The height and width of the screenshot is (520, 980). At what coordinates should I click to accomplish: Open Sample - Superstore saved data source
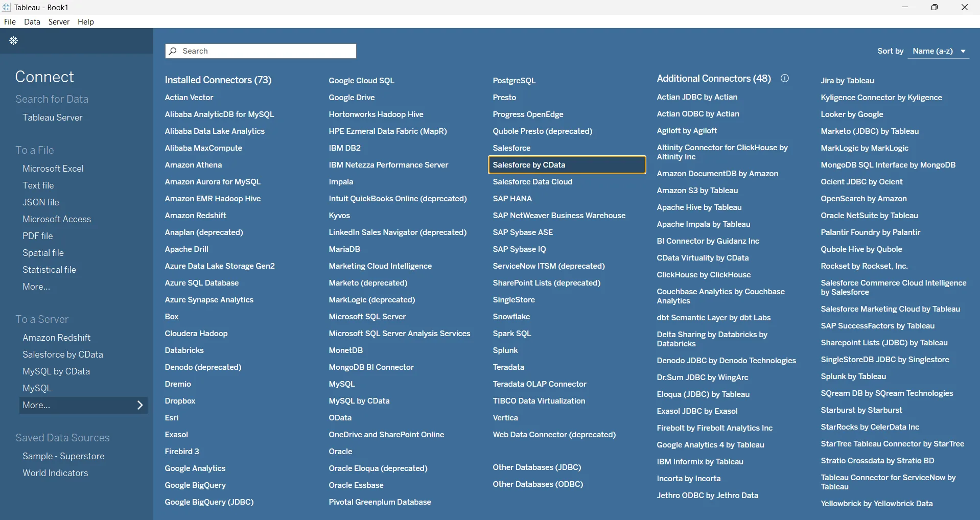(x=63, y=456)
